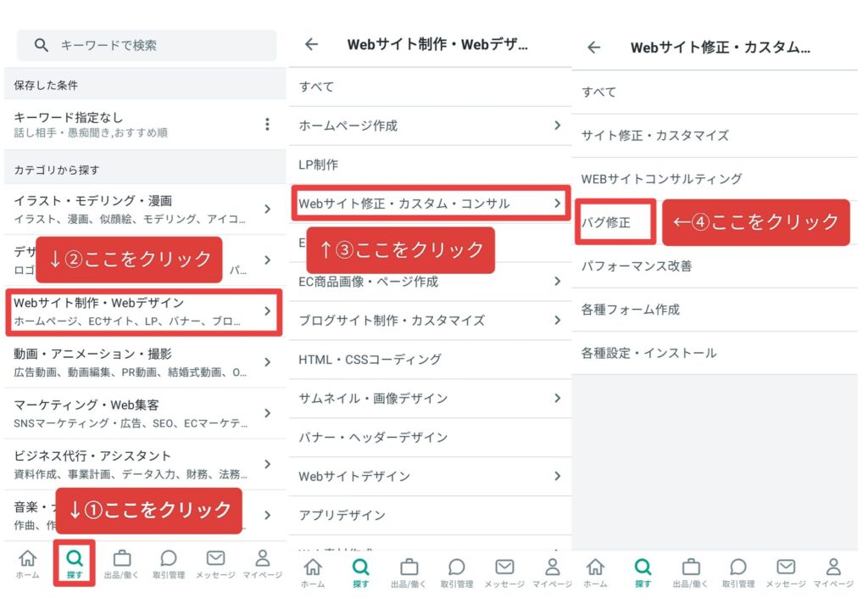The height and width of the screenshot is (615, 868).
Task: Select バナー・ヘッダーデザイン subcategory
Action: tap(430, 437)
